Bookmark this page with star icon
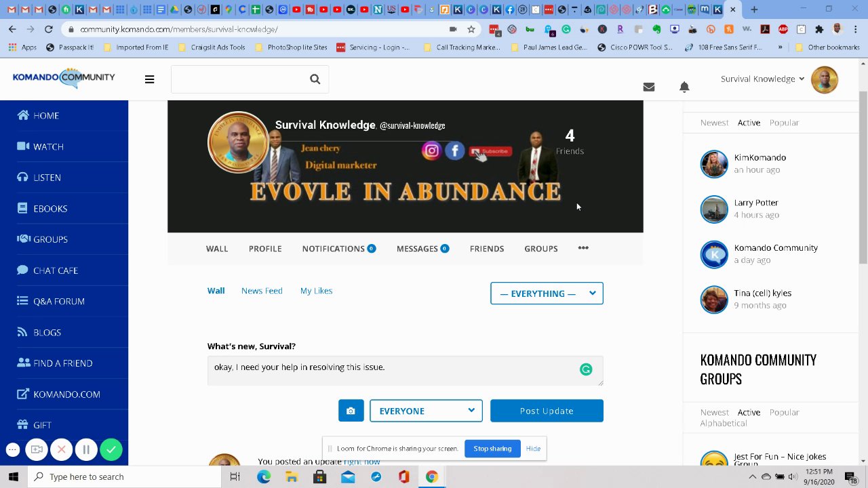The width and height of the screenshot is (868, 488). click(x=471, y=29)
